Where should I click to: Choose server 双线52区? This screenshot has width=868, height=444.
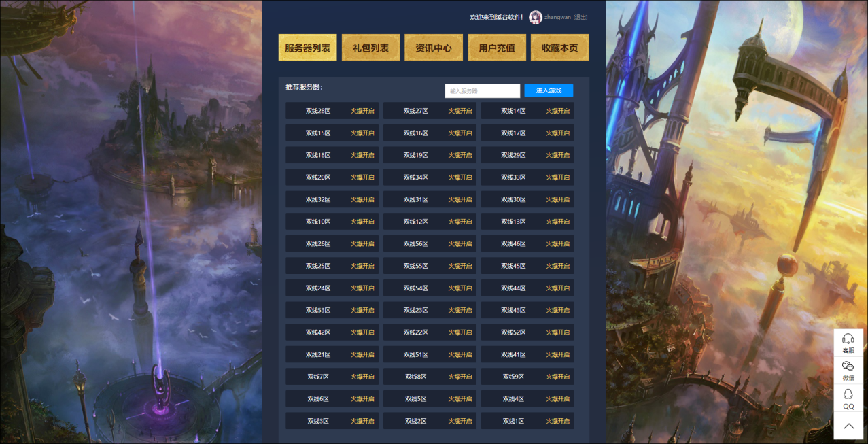click(x=527, y=332)
